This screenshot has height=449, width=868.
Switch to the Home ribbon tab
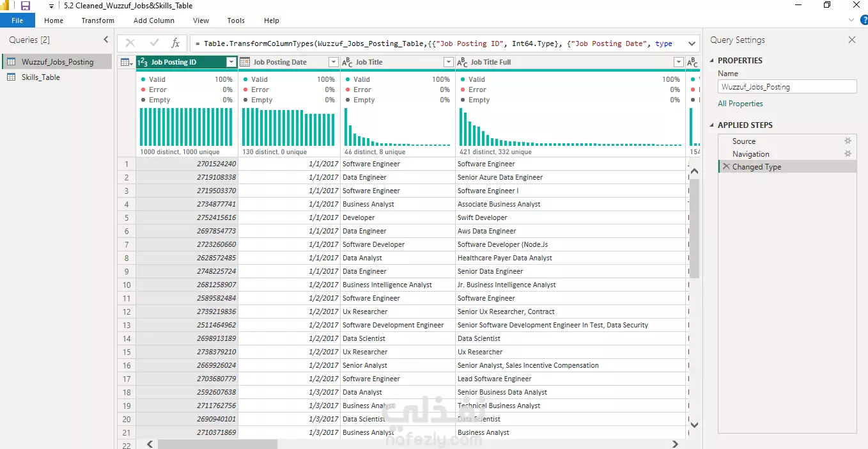click(x=54, y=20)
